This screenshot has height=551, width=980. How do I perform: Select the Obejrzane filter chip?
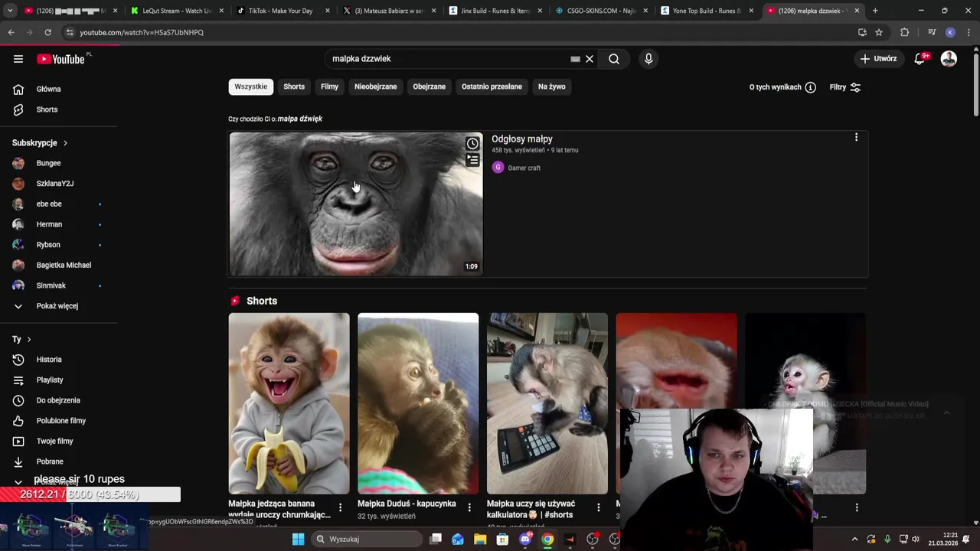point(429,86)
